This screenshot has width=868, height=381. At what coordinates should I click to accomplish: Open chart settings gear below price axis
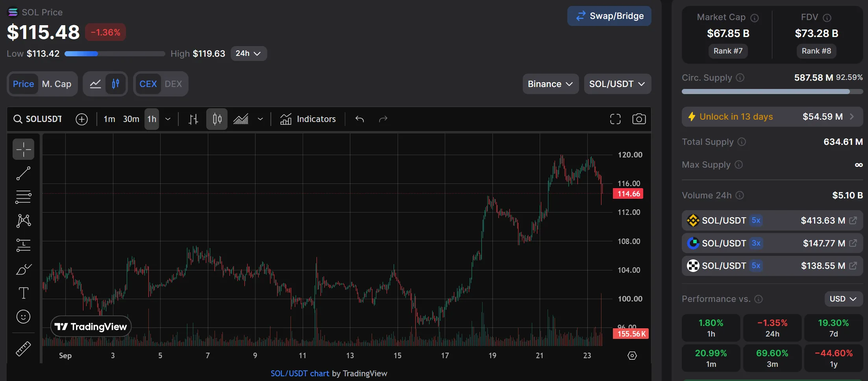[x=632, y=356]
